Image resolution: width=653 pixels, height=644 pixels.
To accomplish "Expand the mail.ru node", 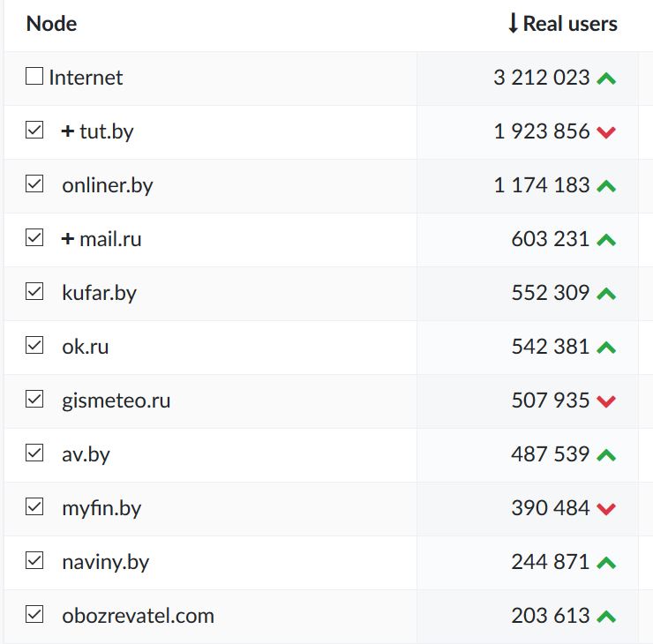I will click(68, 239).
